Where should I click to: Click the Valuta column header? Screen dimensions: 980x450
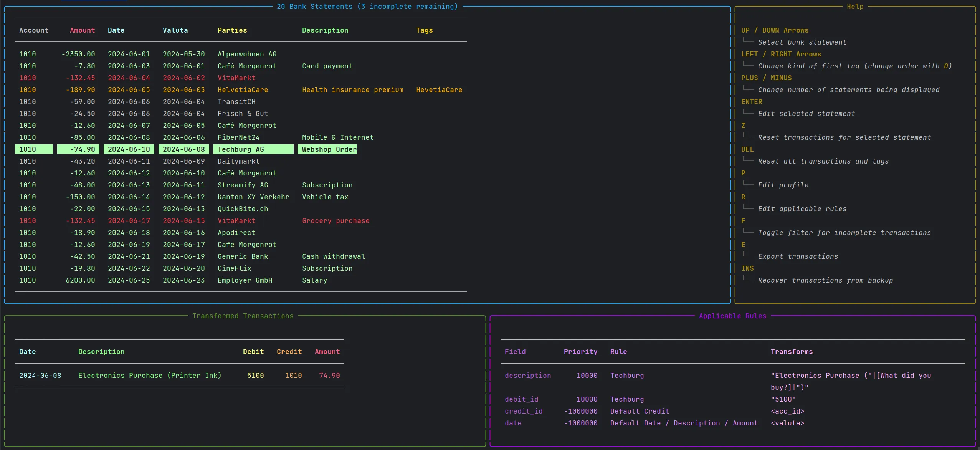click(175, 30)
